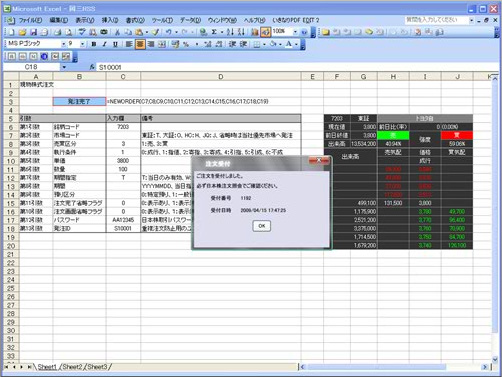Toggle Italic formatting

[104, 44]
